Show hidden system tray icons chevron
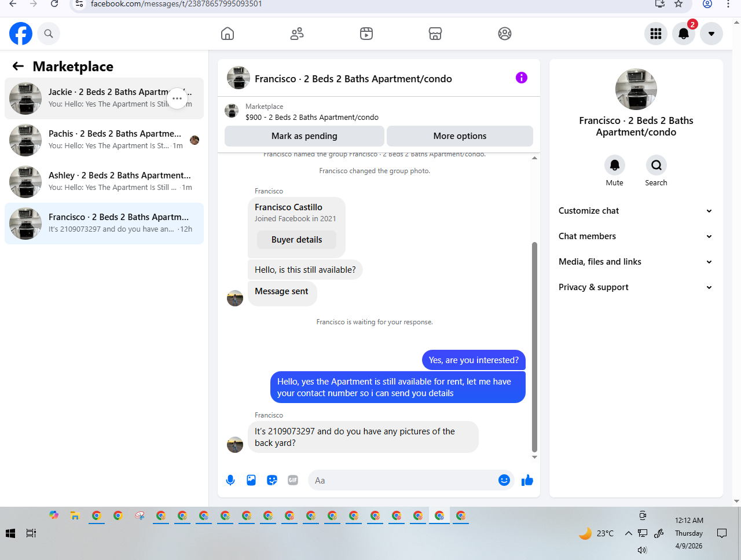Viewport: 741px width, 560px height. pyautogui.click(x=628, y=533)
